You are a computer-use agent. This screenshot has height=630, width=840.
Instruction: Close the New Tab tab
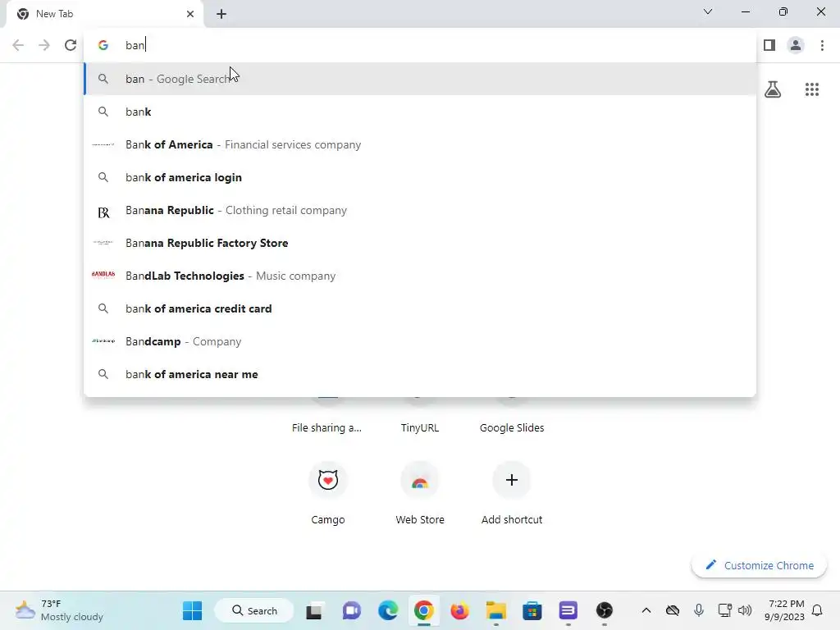(190, 14)
